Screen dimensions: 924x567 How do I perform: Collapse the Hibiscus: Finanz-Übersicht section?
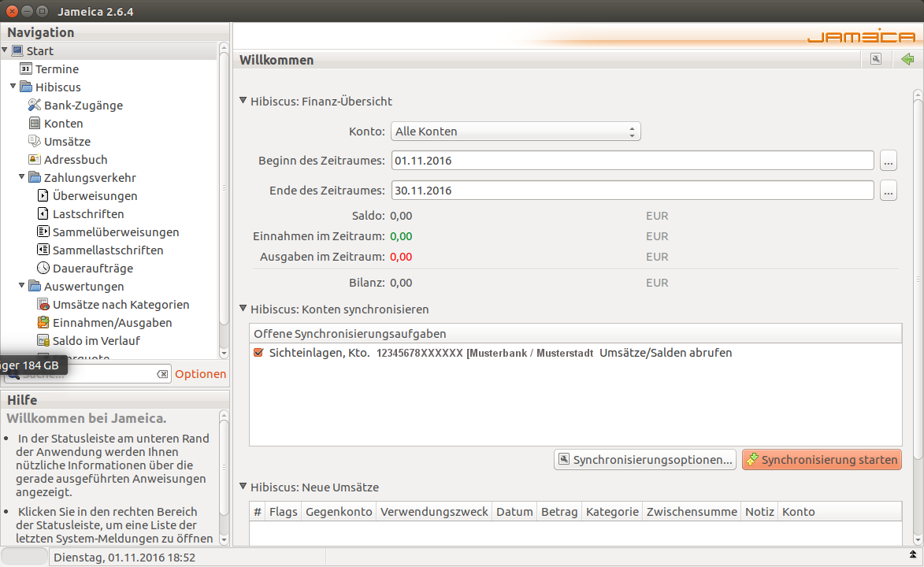[x=243, y=101]
